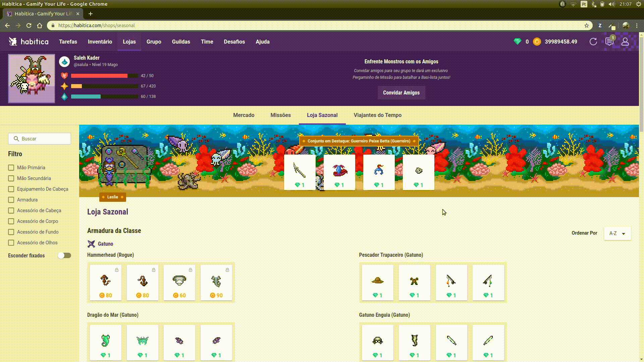
Task: Open the player avatar thumbnail
Action: 32,78
